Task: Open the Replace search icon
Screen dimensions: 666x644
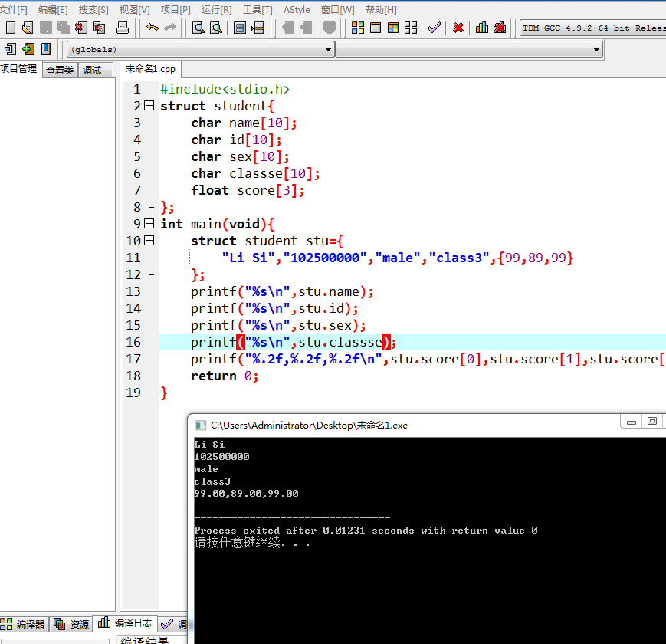Action: pyautogui.click(x=216, y=28)
